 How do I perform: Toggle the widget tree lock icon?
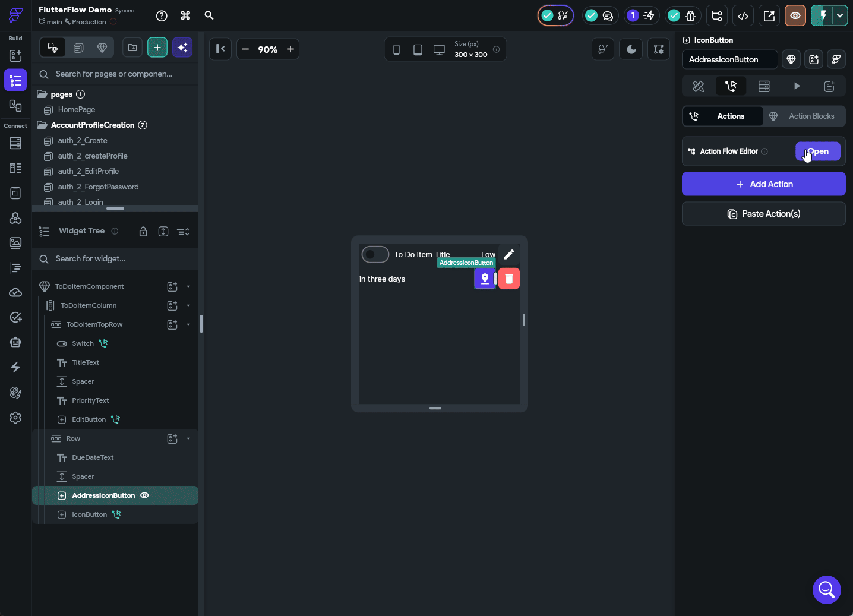coord(143,232)
